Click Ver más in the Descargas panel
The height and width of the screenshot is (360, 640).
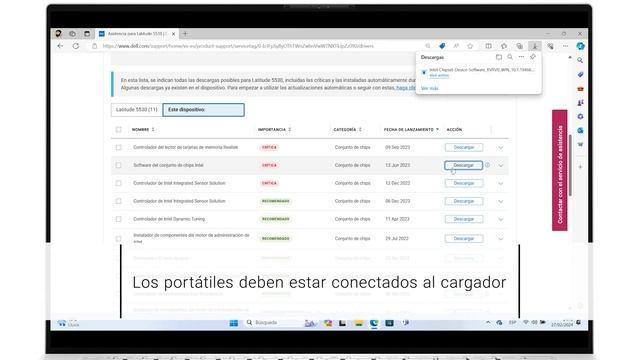point(429,88)
